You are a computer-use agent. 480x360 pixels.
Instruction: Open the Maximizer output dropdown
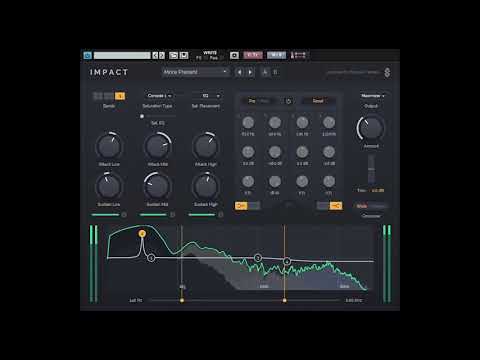(372, 96)
